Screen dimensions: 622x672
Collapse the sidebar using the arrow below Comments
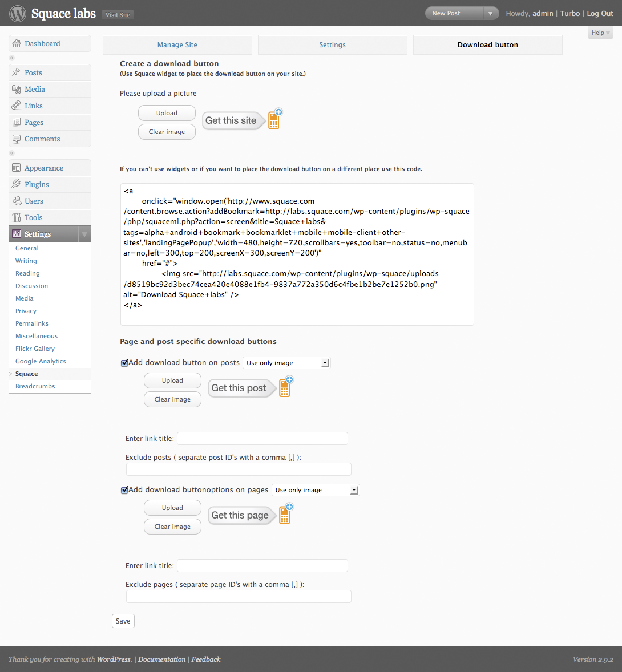(11, 153)
